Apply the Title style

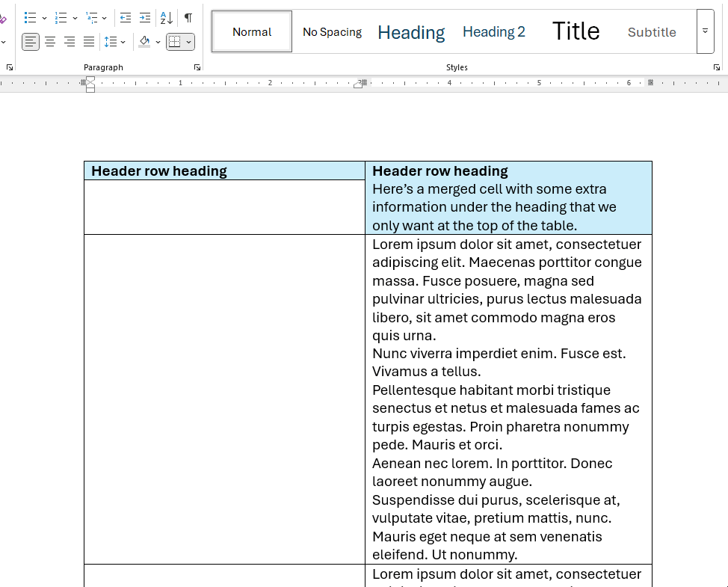[x=576, y=31]
